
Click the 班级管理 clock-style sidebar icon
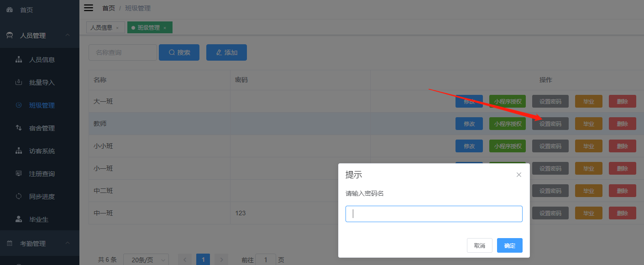pyautogui.click(x=18, y=105)
